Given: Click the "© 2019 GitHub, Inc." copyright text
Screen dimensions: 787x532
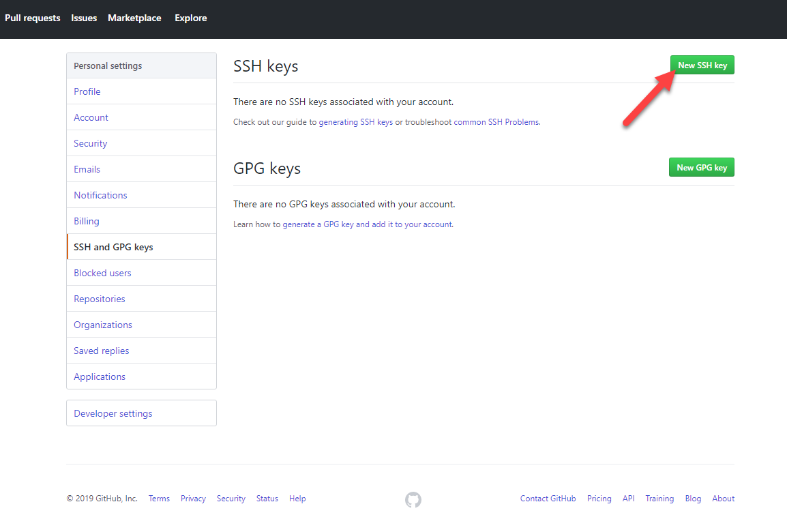Looking at the screenshot, I should point(102,499).
